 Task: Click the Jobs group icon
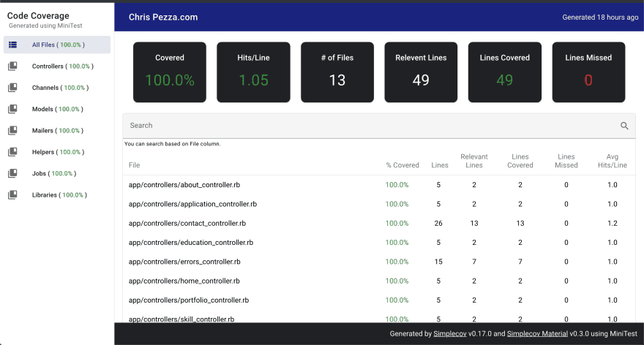click(12, 174)
